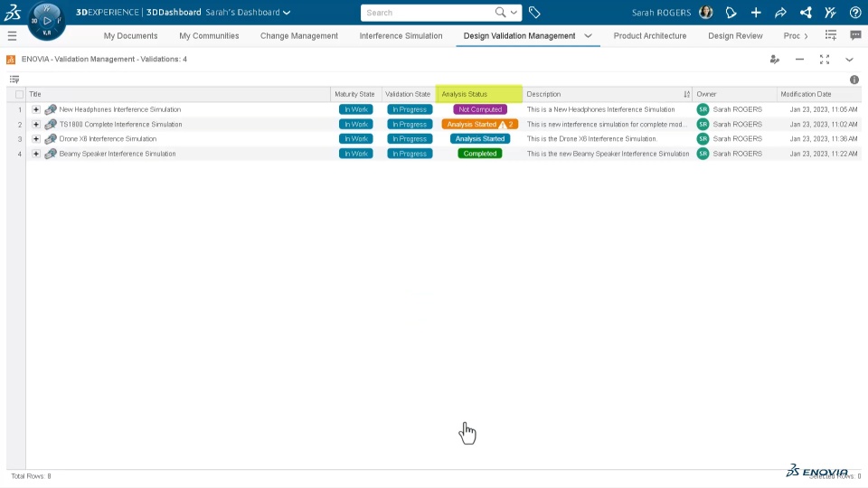The height and width of the screenshot is (488, 868).
Task: Open the collaboration network icon
Action: (806, 12)
